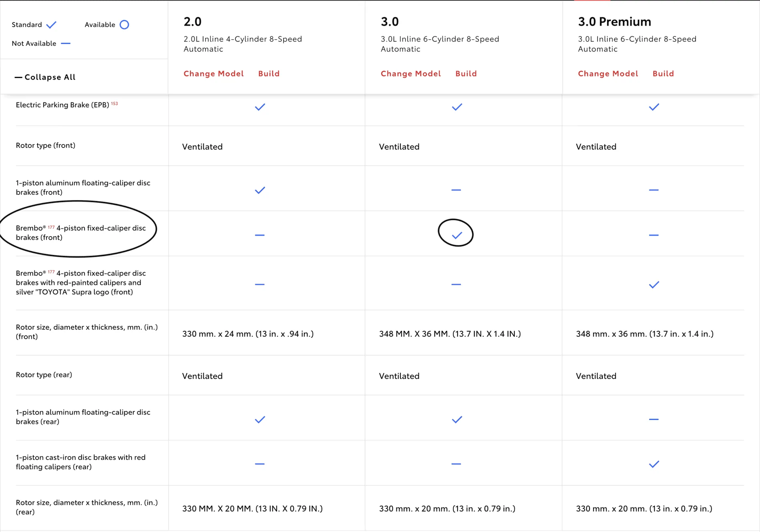Screen dimensions: 760x532
Task: Click the Not Available dash legend icon
Action: (66, 43)
